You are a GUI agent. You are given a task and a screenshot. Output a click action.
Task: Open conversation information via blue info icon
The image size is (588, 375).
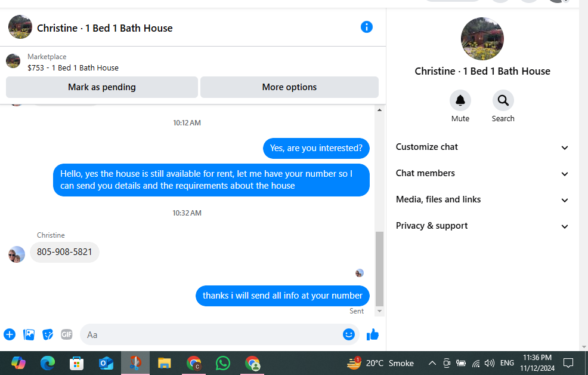pyautogui.click(x=366, y=27)
